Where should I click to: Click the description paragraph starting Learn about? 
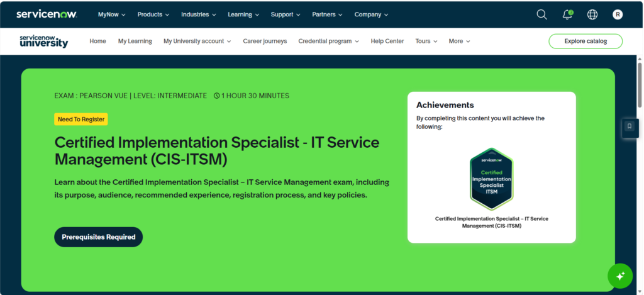tap(222, 189)
